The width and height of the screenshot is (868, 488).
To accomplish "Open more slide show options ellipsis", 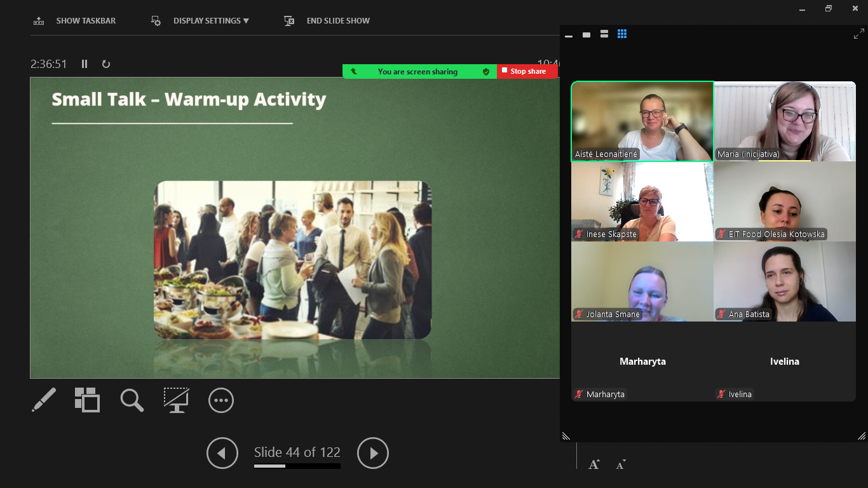I will click(221, 400).
